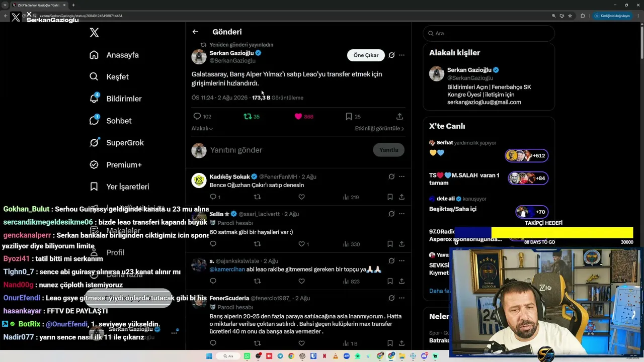Image resolution: width=644 pixels, height=362 pixels.
Task: Click the Kimliğinizi doğrulayın button
Action: (612, 16)
